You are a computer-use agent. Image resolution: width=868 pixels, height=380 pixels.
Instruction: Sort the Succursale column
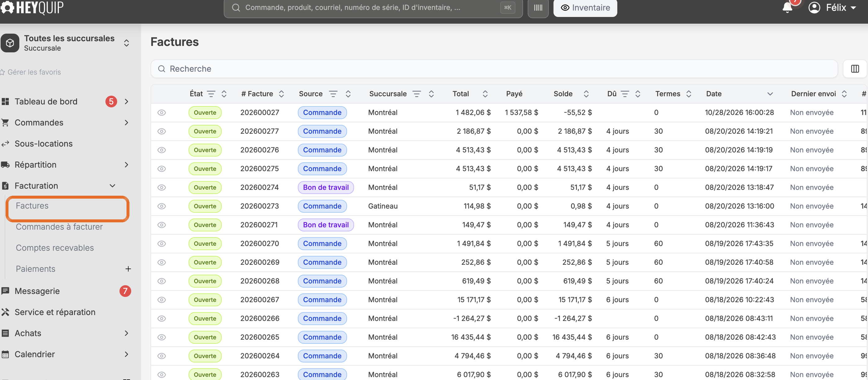(431, 94)
